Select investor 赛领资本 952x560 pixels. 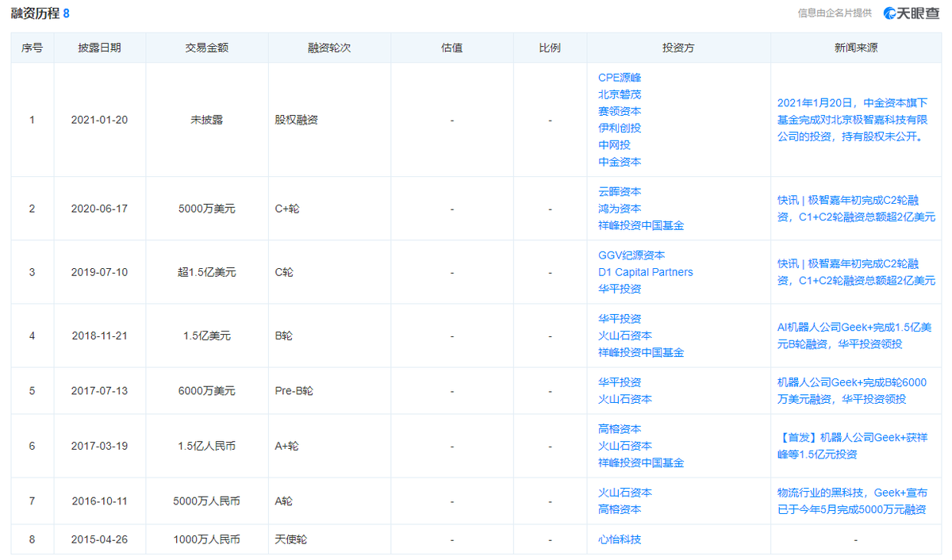(620, 111)
